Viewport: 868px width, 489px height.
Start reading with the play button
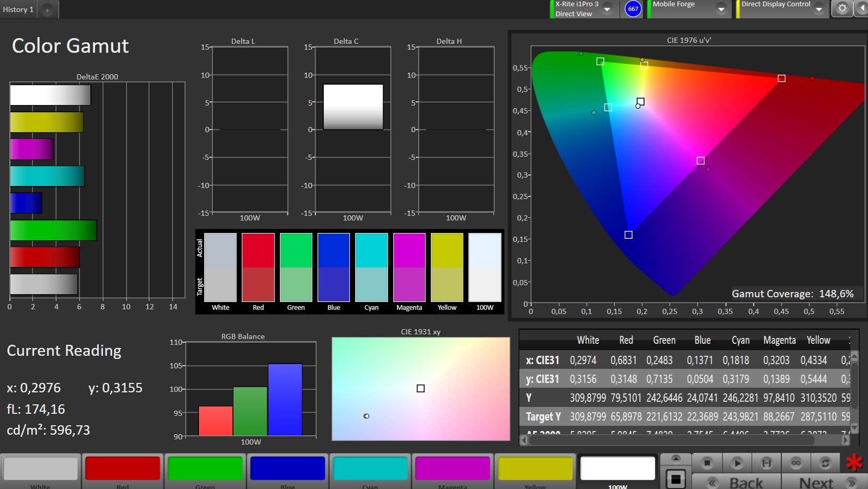[737, 463]
